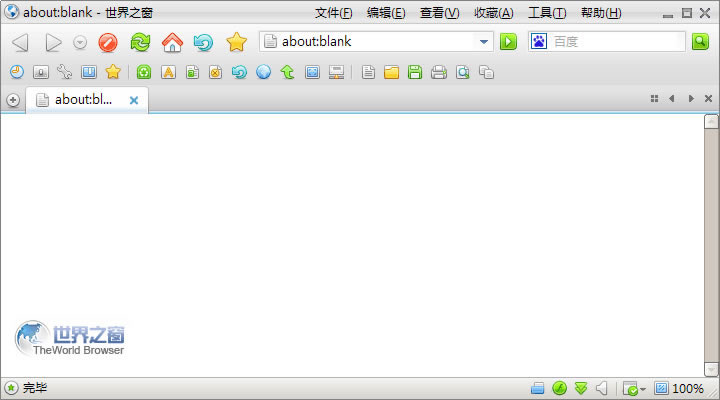This screenshot has width=720, height=400.
Task: Open the 收藏(A) menu
Action: tap(494, 13)
